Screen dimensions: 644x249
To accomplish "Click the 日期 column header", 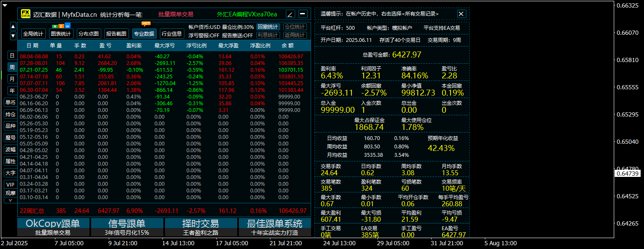I will (x=32, y=46).
